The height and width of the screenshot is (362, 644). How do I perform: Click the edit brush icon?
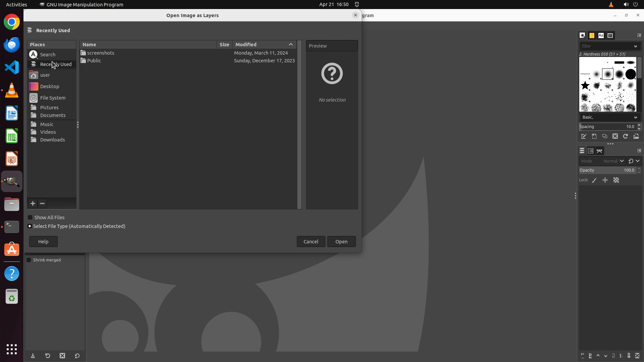584,136
